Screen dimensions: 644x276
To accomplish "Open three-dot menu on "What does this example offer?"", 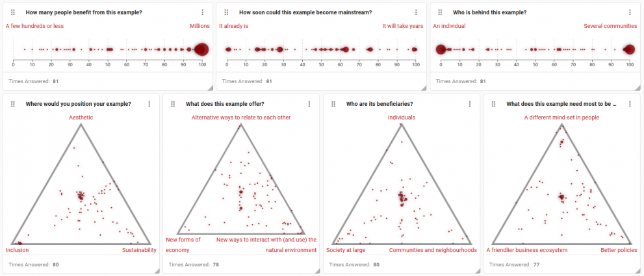I will point(309,104).
